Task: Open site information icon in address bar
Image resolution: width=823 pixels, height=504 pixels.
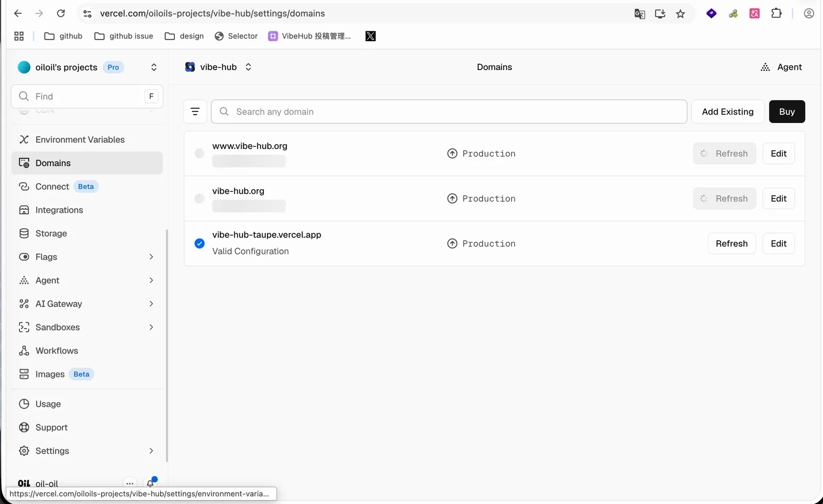Action: tap(87, 14)
